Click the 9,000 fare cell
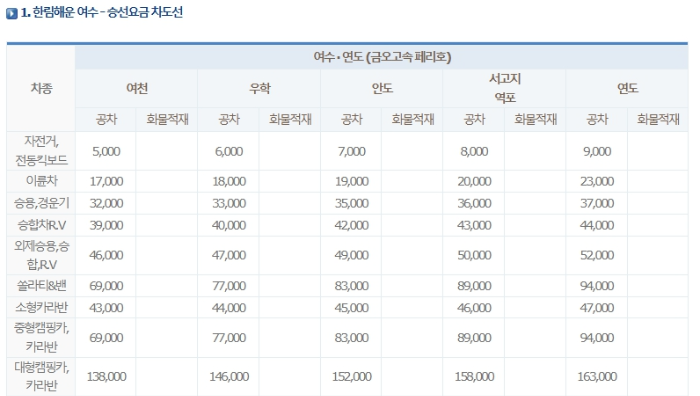This screenshot has width=700, height=396. tap(597, 151)
